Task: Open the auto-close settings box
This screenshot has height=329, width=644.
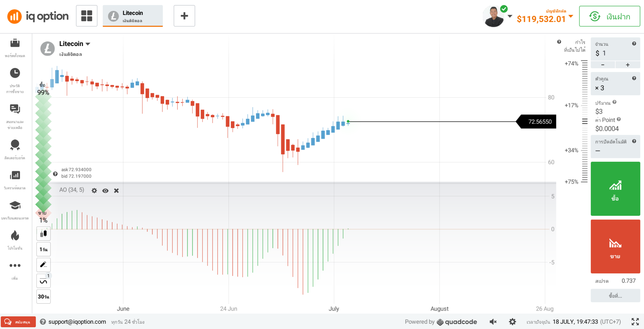Action: click(615, 146)
